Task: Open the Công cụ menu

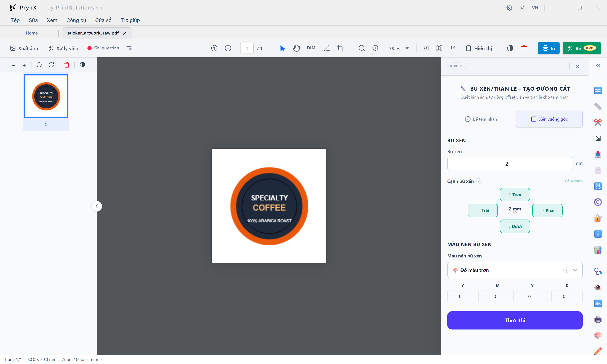Action: (x=76, y=20)
